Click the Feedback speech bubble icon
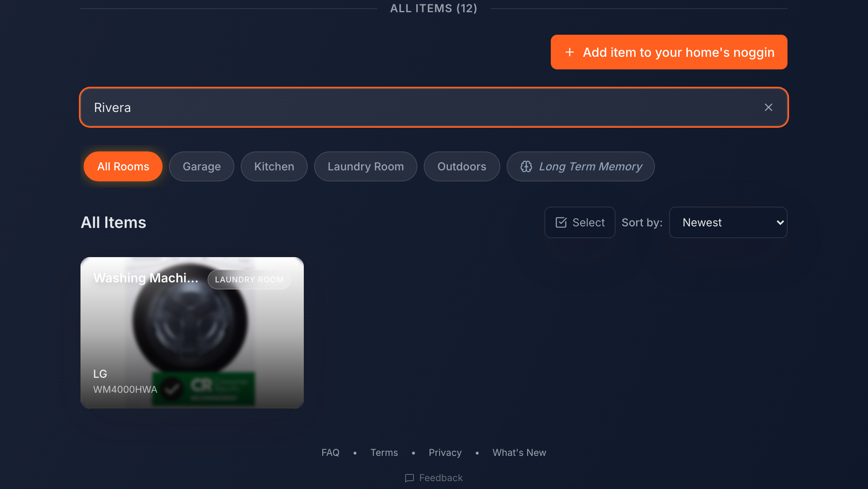The height and width of the screenshot is (489, 868). coord(410,478)
